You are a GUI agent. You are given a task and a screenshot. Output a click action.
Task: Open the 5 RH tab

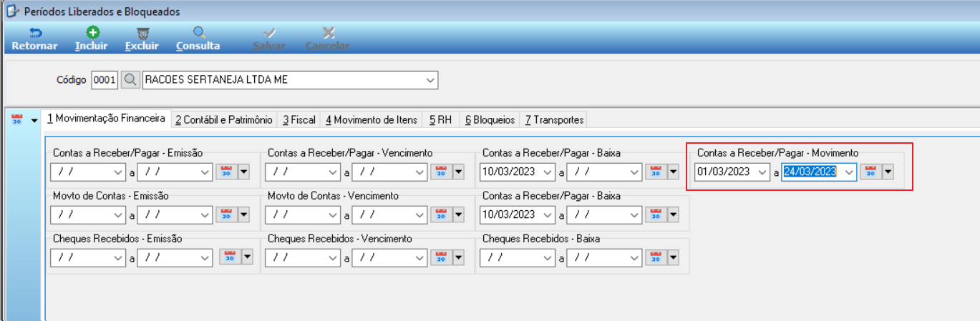point(440,120)
